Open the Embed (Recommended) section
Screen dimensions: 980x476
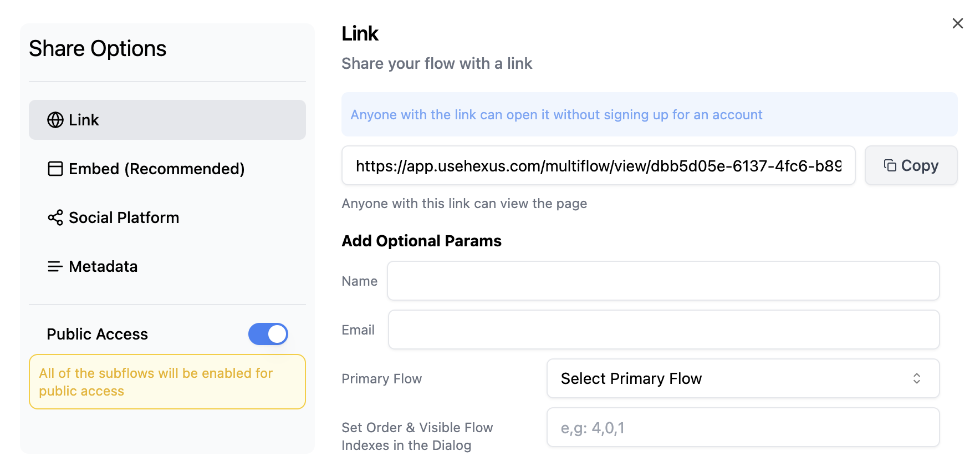(x=167, y=169)
